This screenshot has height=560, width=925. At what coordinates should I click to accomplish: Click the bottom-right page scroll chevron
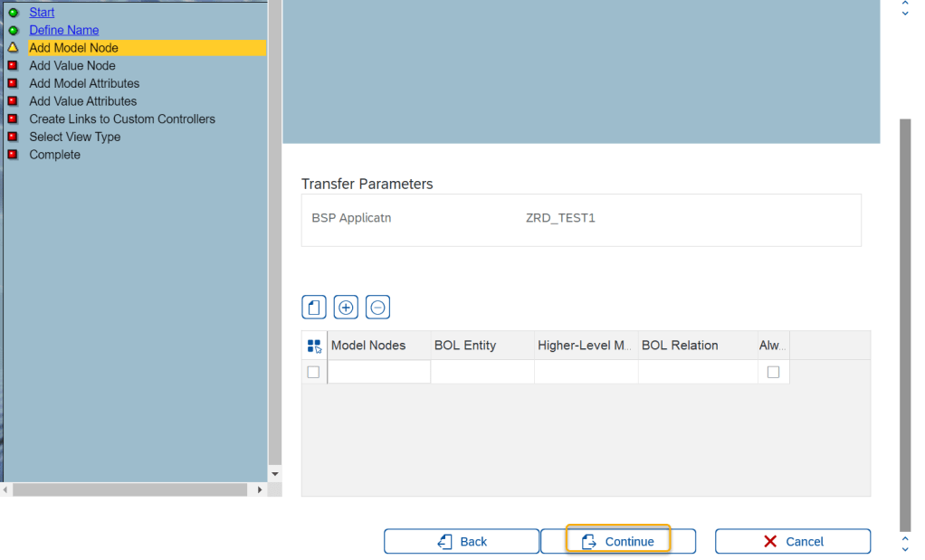pyautogui.click(x=905, y=544)
